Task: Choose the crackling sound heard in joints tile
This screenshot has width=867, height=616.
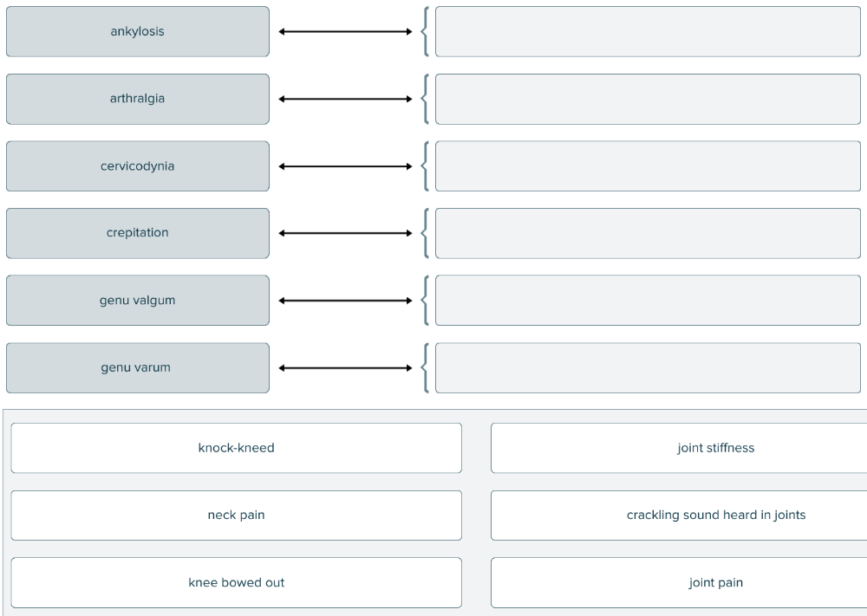Action: click(x=680, y=515)
